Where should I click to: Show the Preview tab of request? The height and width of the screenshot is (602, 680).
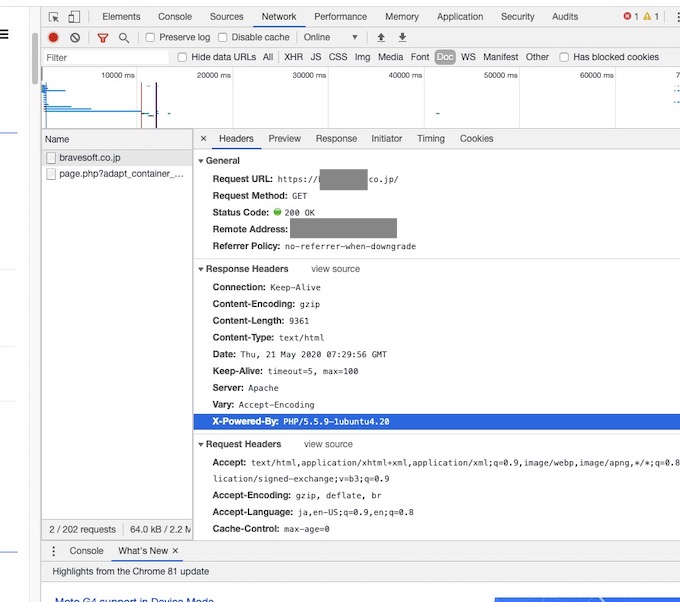284,138
